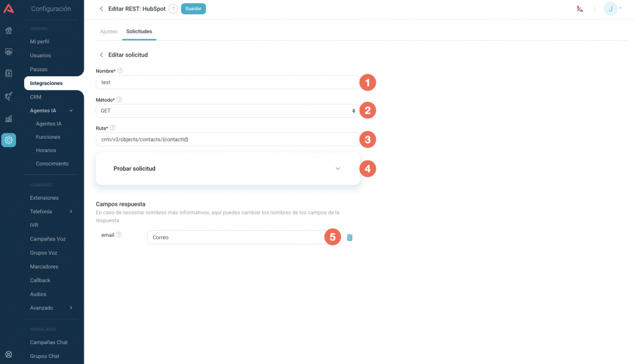Open the Método dropdown showing GET
The width and height of the screenshot is (635, 364).
(227, 110)
